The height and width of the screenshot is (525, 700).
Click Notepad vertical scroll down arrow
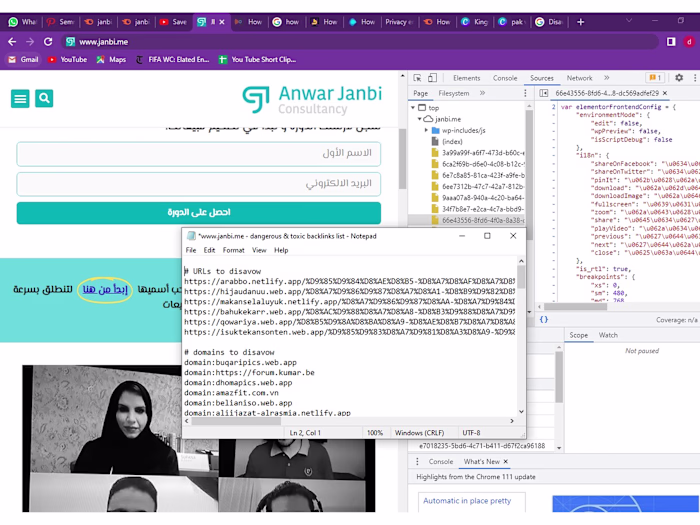pyautogui.click(x=521, y=412)
